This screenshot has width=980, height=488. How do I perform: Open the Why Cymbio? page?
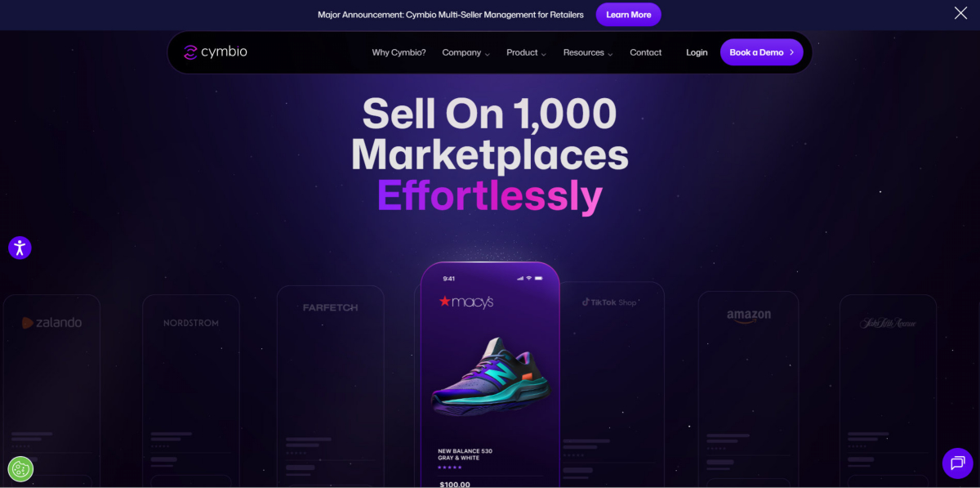[399, 52]
